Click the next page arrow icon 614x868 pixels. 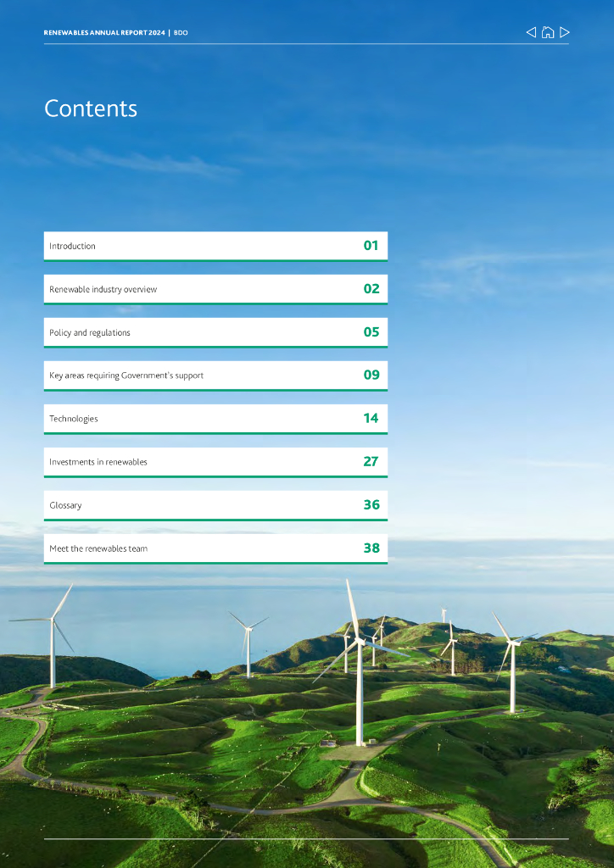[x=565, y=32]
